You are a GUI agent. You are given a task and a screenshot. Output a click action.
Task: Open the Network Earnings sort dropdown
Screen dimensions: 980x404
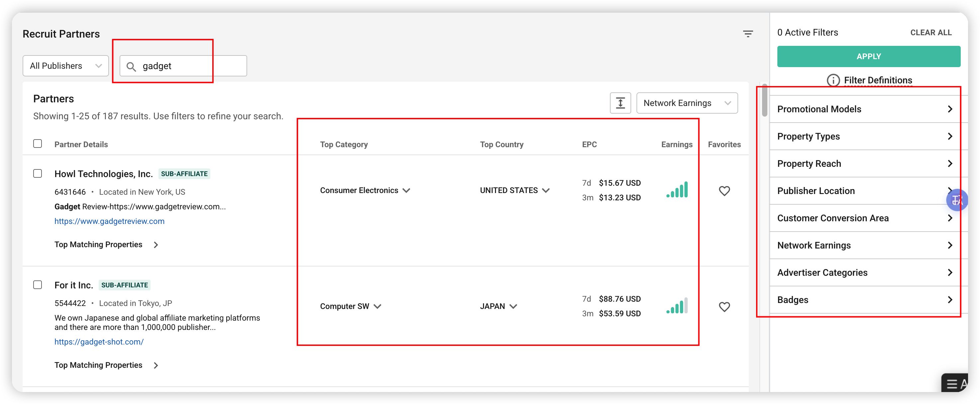click(687, 103)
